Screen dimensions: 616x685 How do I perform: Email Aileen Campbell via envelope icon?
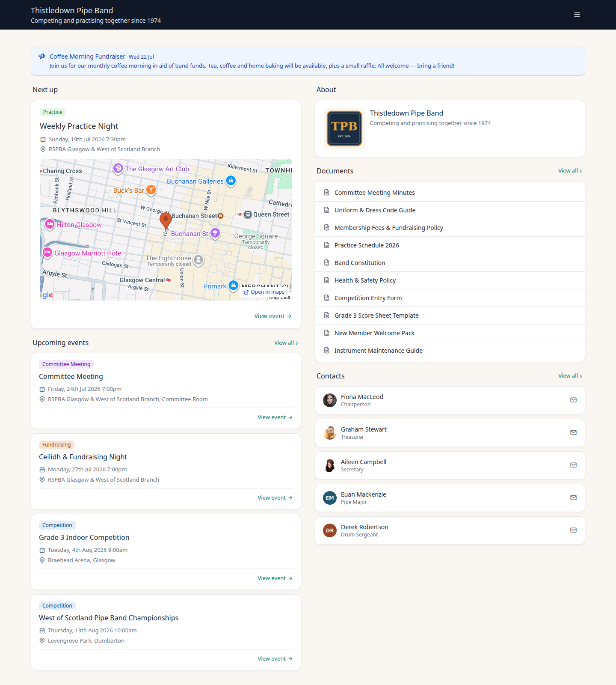click(x=573, y=465)
